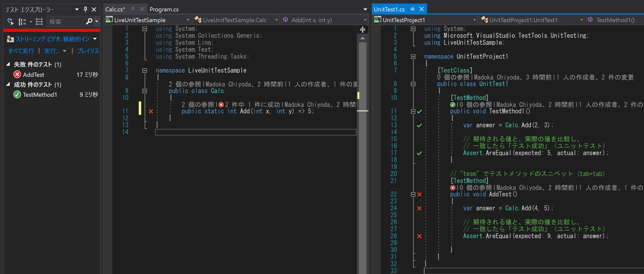This screenshot has width=644, height=274.
Task: Click the red failed icon beside AddTest
Action: tap(17, 74)
